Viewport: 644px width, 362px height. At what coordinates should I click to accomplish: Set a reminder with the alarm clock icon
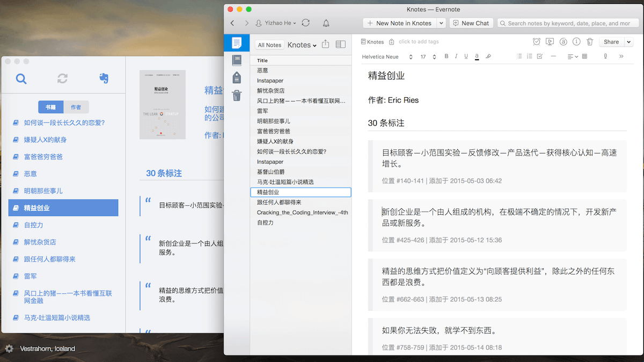[536, 42]
